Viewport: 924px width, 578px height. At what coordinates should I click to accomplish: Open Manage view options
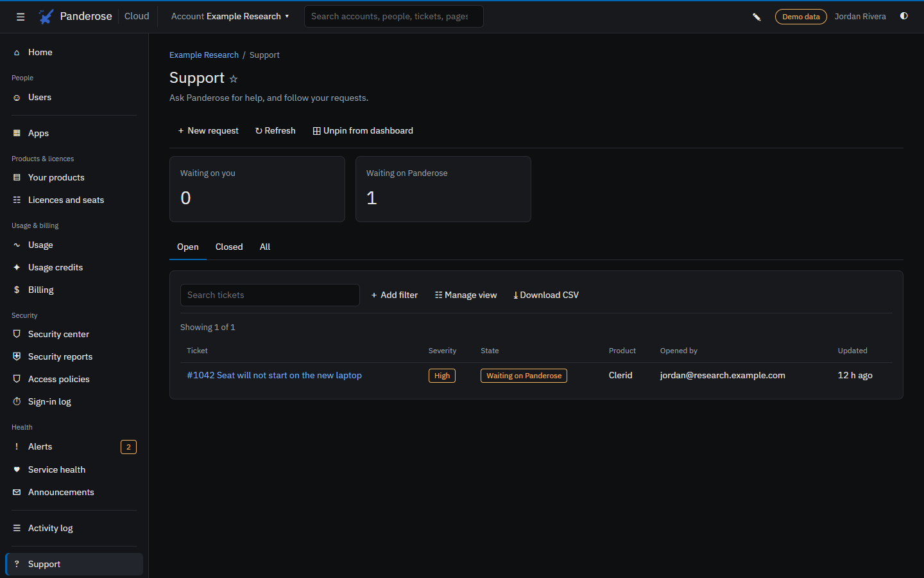pyautogui.click(x=466, y=295)
